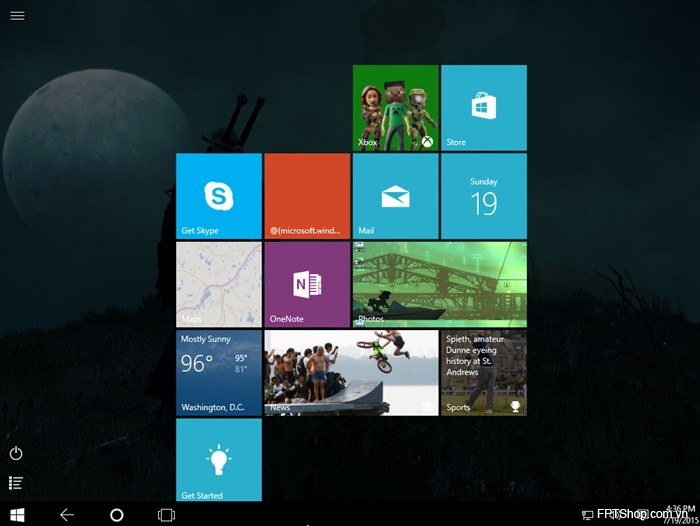Screen dimensions: 700x526
Task: Tap the Back arrow on taskbar
Action: (67, 515)
